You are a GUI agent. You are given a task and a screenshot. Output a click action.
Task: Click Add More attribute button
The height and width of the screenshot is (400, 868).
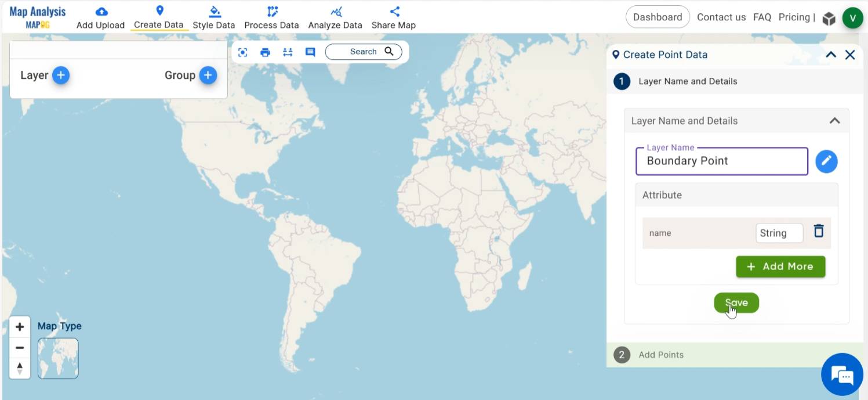tap(780, 266)
